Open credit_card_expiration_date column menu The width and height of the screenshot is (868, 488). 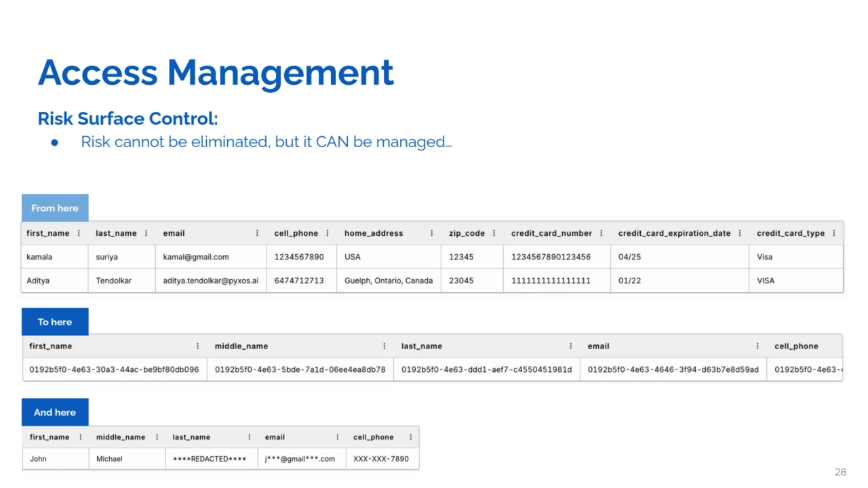[740, 233]
